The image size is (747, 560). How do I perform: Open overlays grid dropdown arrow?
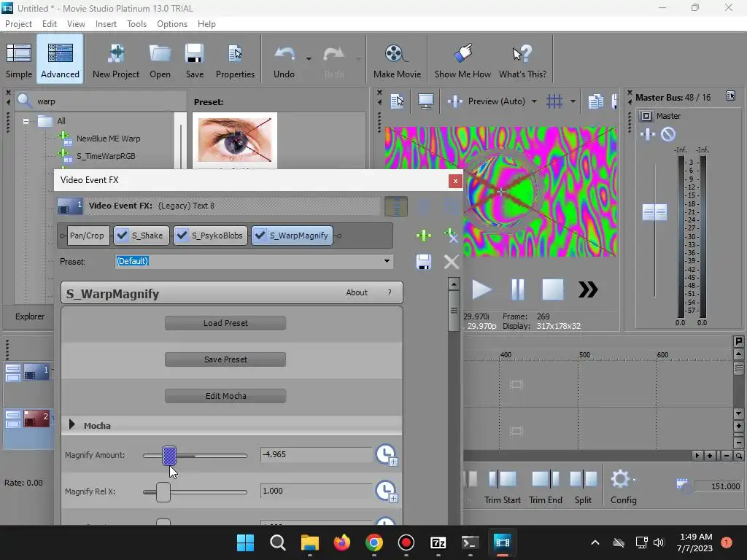click(x=573, y=101)
